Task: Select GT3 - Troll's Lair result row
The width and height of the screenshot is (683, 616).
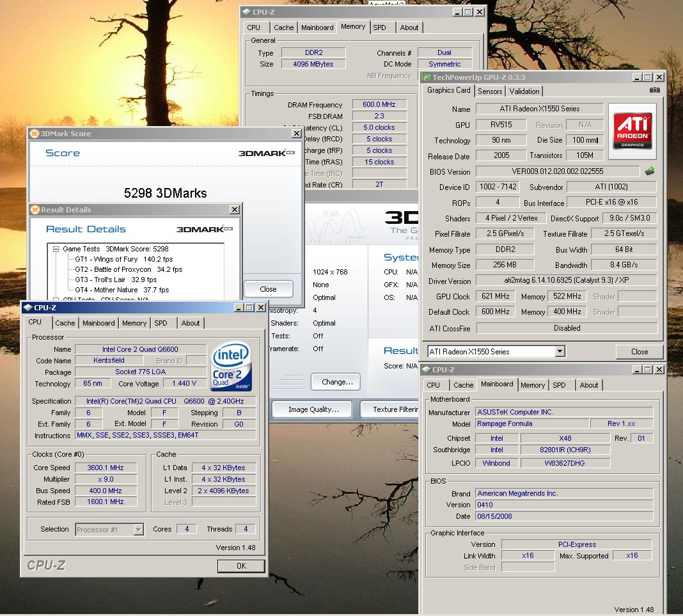Action: coord(115,280)
